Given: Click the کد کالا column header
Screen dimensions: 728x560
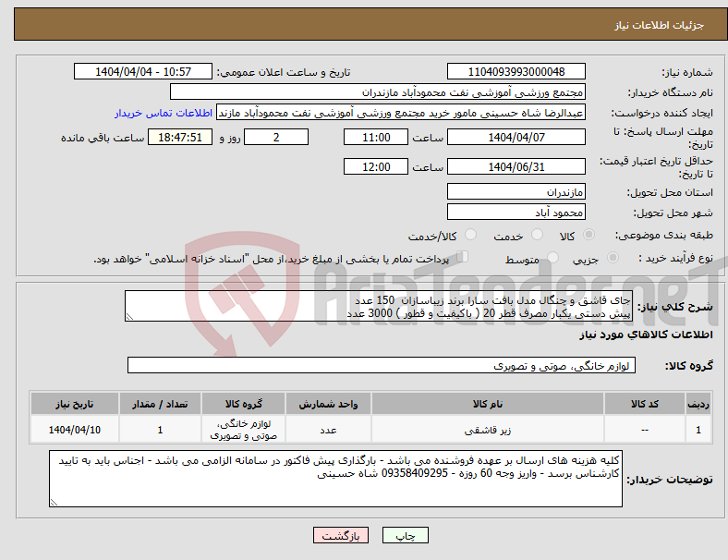Looking at the screenshot, I should click(645, 404).
